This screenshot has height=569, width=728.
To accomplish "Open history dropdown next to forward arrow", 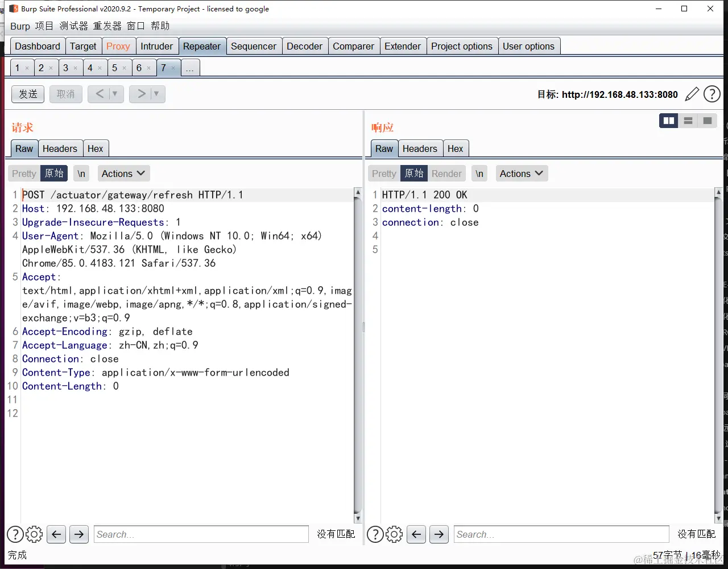I will pos(156,94).
